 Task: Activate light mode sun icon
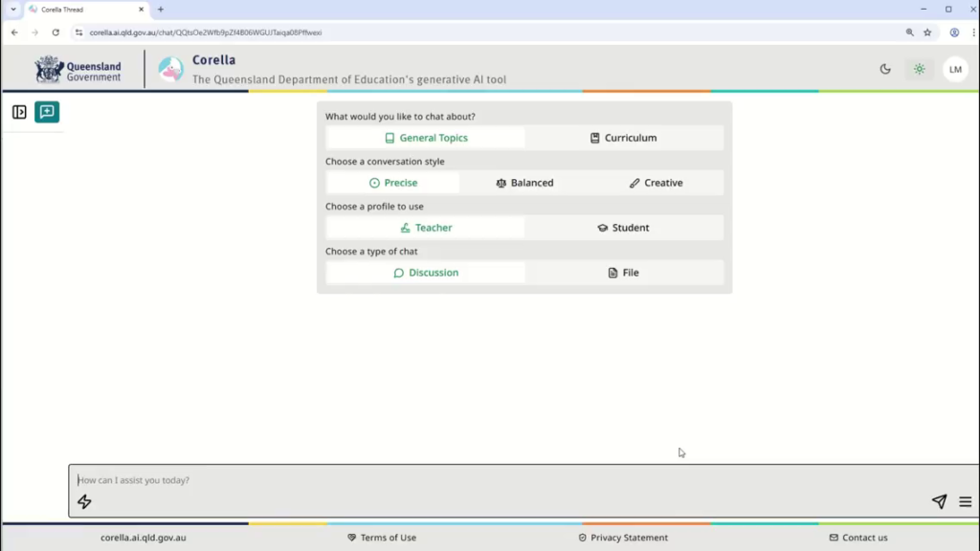click(920, 69)
